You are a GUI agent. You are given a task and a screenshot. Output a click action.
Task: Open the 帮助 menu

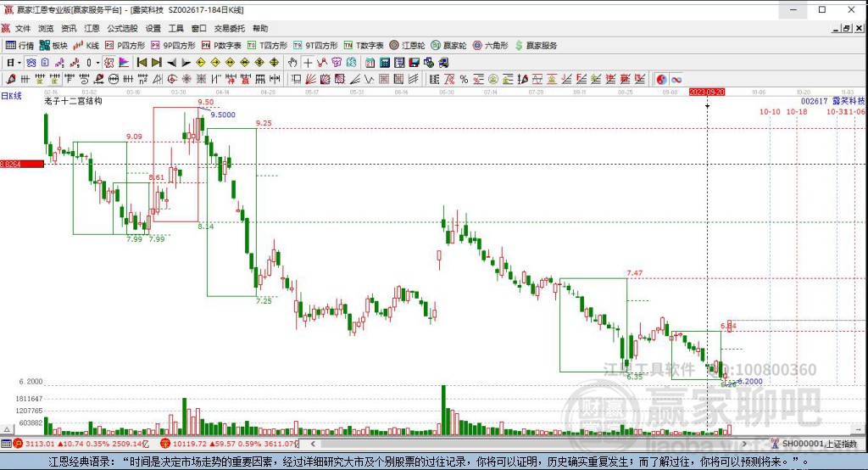260,28
